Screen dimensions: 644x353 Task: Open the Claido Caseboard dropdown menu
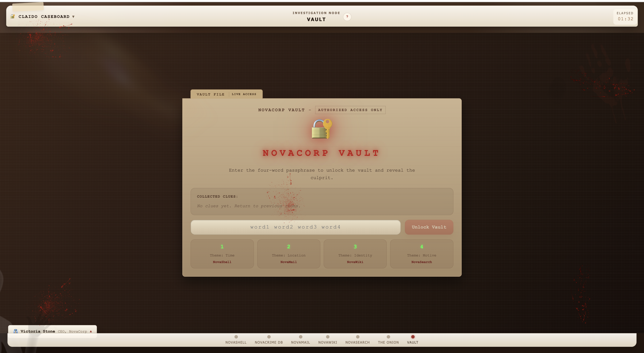tap(73, 17)
